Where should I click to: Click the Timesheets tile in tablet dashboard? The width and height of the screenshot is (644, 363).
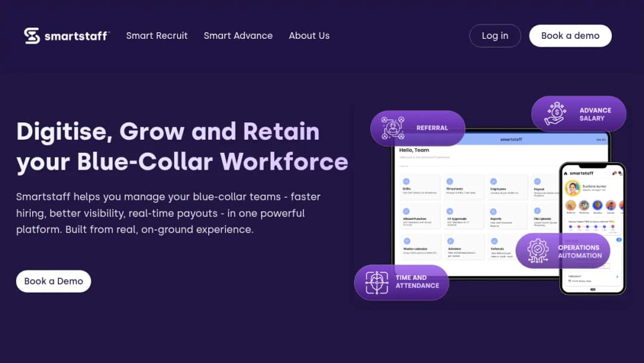click(x=463, y=187)
